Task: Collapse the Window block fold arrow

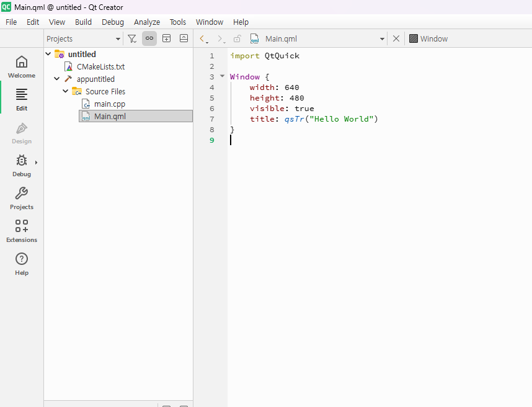Action: click(x=222, y=77)
